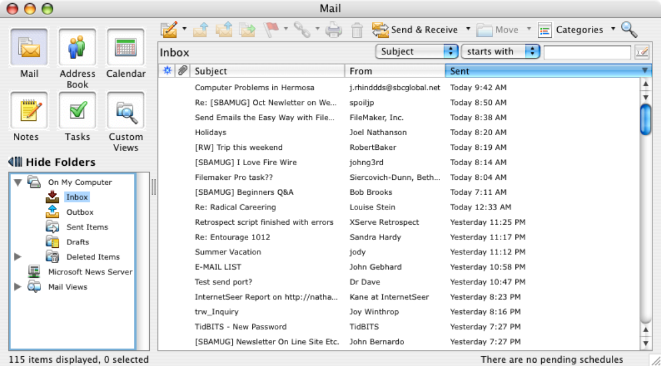Image resolution: width=661 pixels, height=366 pixels.
Task: Open the Flag dropdown arrow
Action: pos(285,29)
